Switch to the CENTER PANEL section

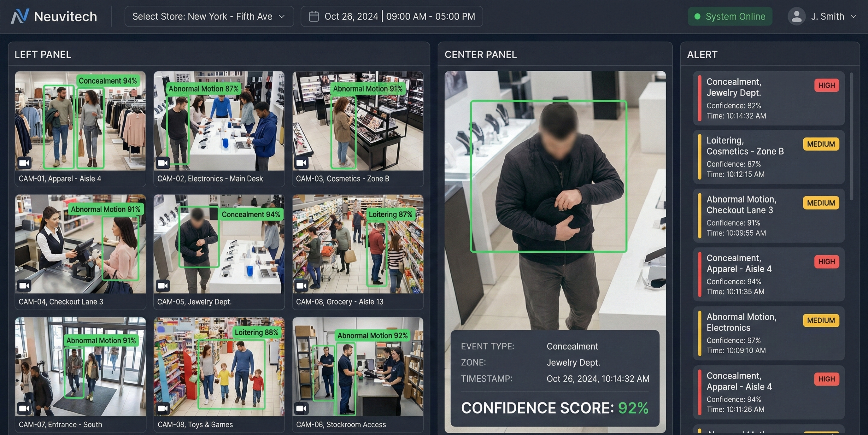481,54
